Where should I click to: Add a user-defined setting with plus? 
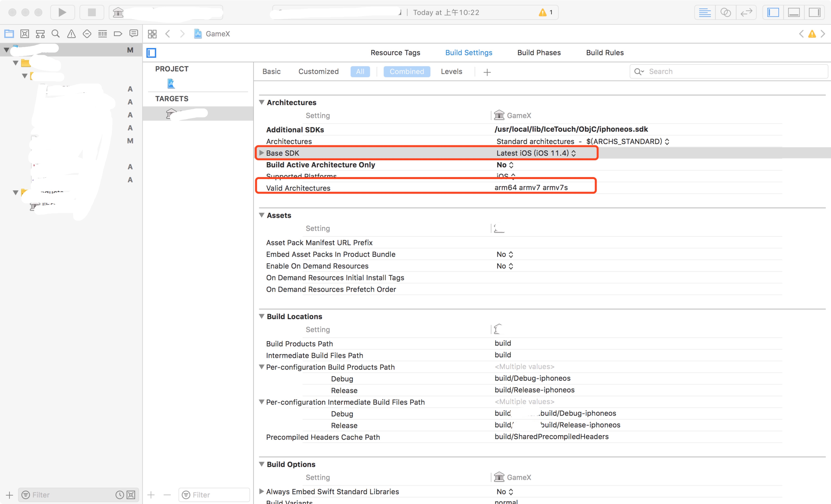point(487,72)
